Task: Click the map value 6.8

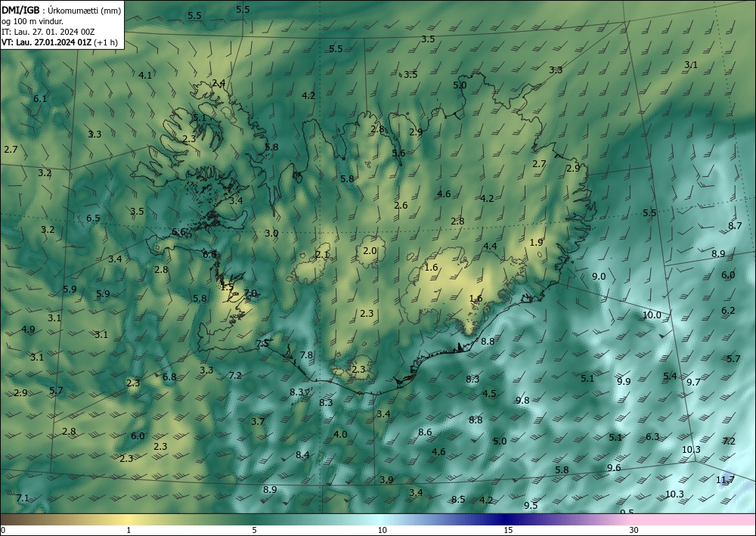Action: tap(169, 377)
